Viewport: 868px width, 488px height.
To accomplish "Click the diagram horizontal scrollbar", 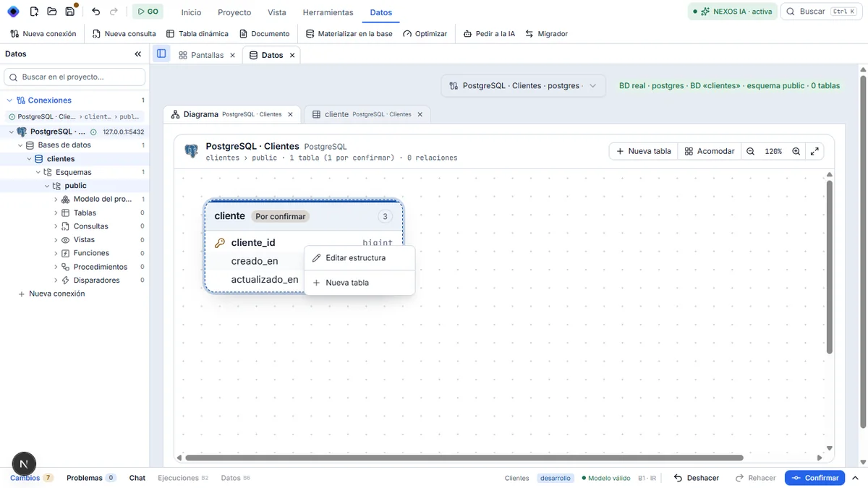I will click(x=464, y=458).
